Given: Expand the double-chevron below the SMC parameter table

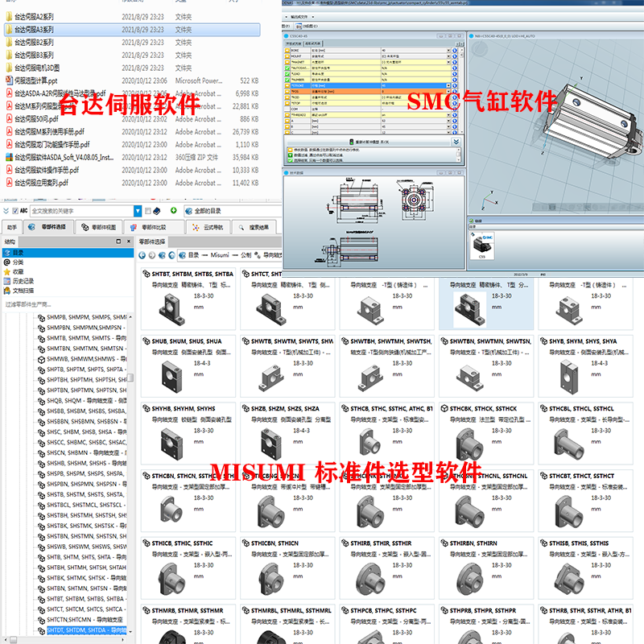Looking at the screenshot, I should [x=456, y=142].
